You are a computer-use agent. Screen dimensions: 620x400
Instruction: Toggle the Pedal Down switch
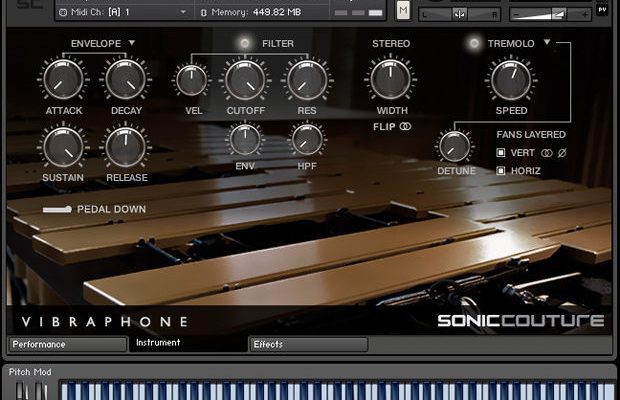(x=57, y=209)
